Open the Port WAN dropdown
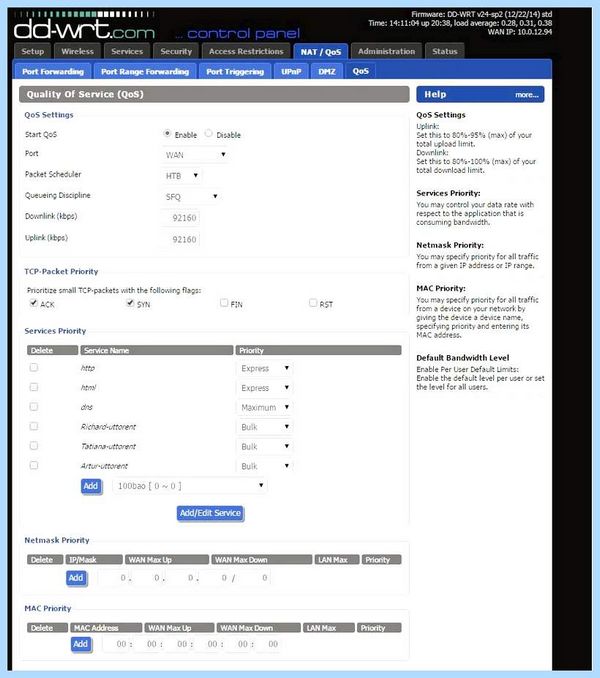 (x=195, y=155)
